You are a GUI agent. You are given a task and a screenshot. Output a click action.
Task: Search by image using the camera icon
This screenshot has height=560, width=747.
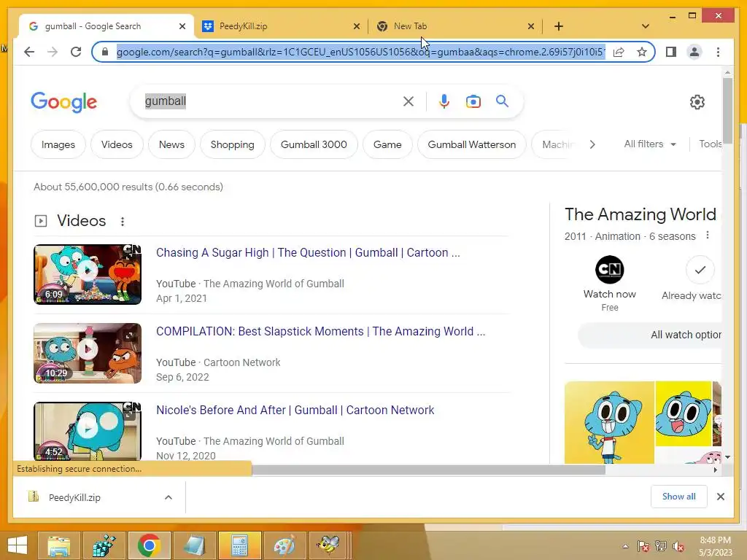[473, 101]
